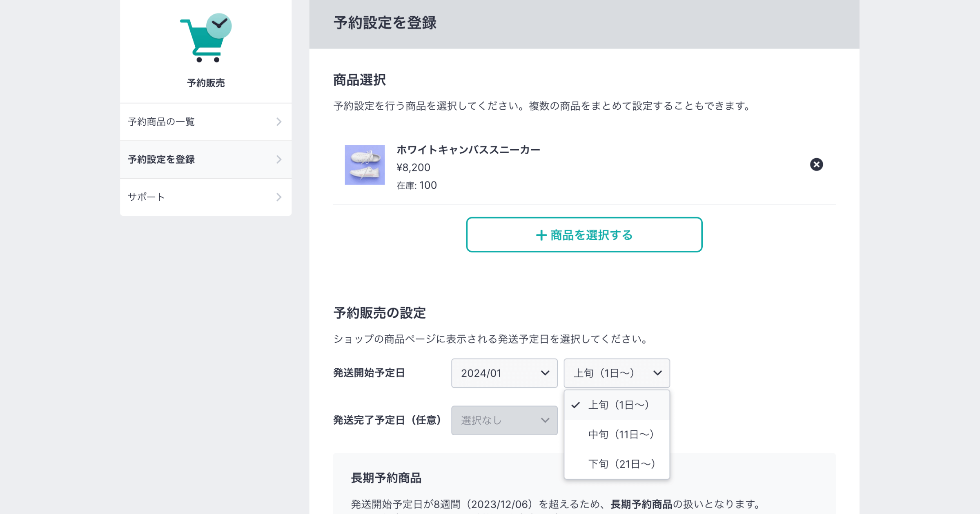
Task: Collapse the 上旬（1日〜） period dropdown
Action: (617, 373)
